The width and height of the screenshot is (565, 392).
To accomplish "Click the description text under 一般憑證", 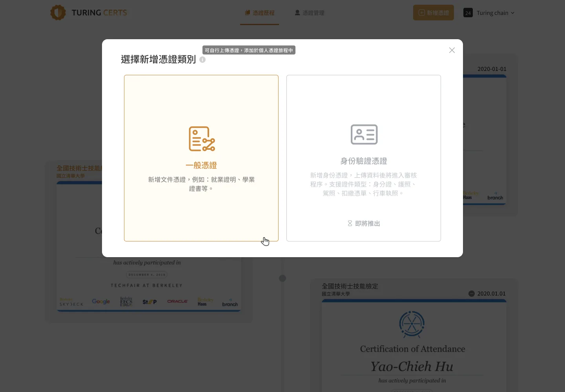I will coord(201,184).
